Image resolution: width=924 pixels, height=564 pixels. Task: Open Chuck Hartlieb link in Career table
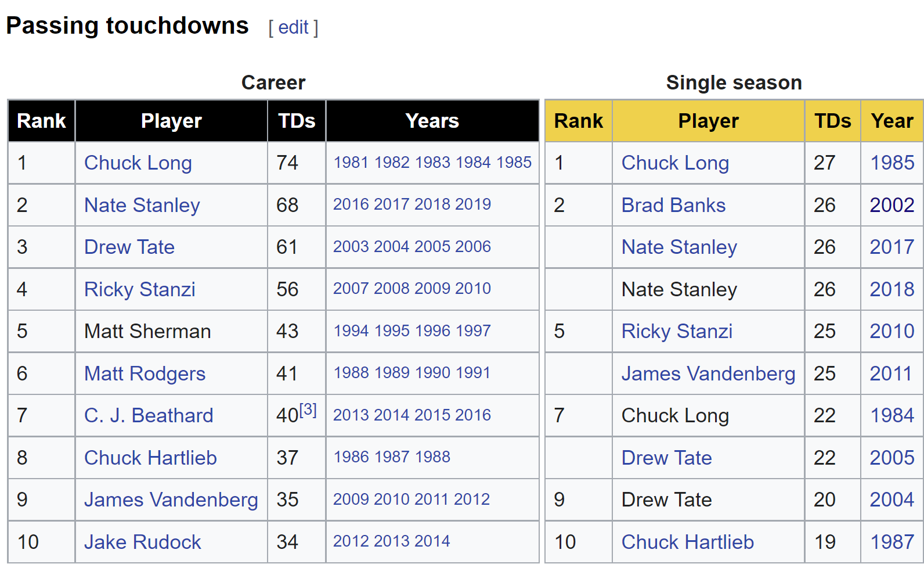pyautogui.click(x=150, y=458)
